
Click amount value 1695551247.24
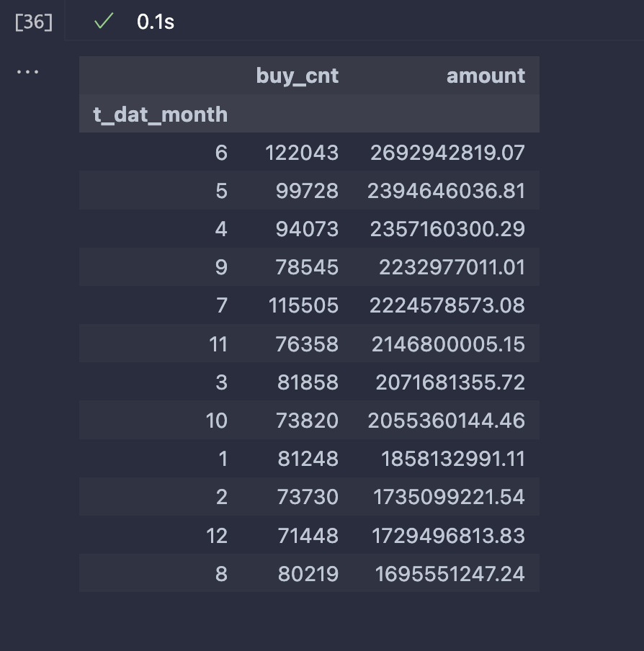point(450,574)
